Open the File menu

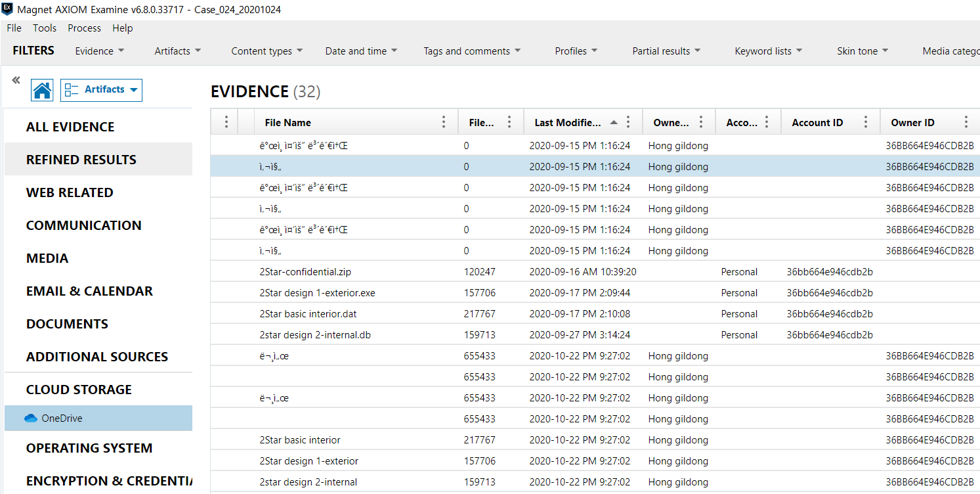pyautogui.click(x=14, y=28)
